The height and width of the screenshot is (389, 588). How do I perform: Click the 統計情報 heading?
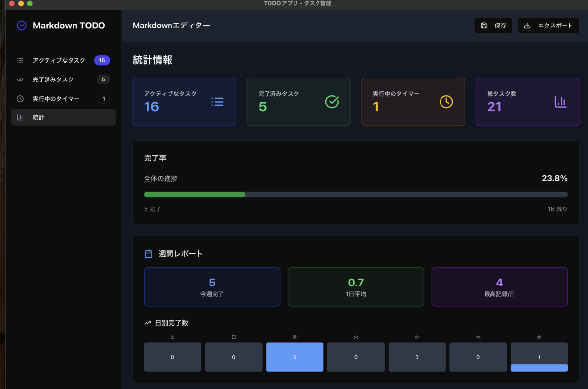tap(152, 60)
